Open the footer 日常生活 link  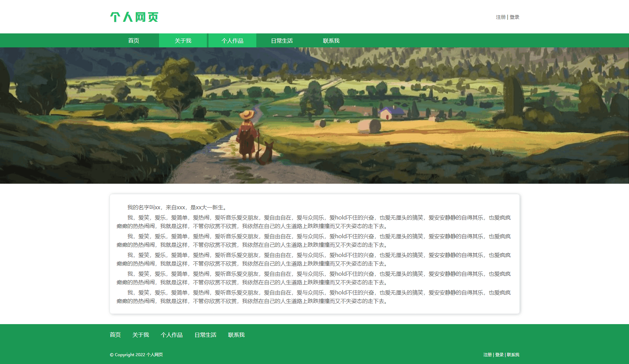pyautogui.click(x=205, y=335)
